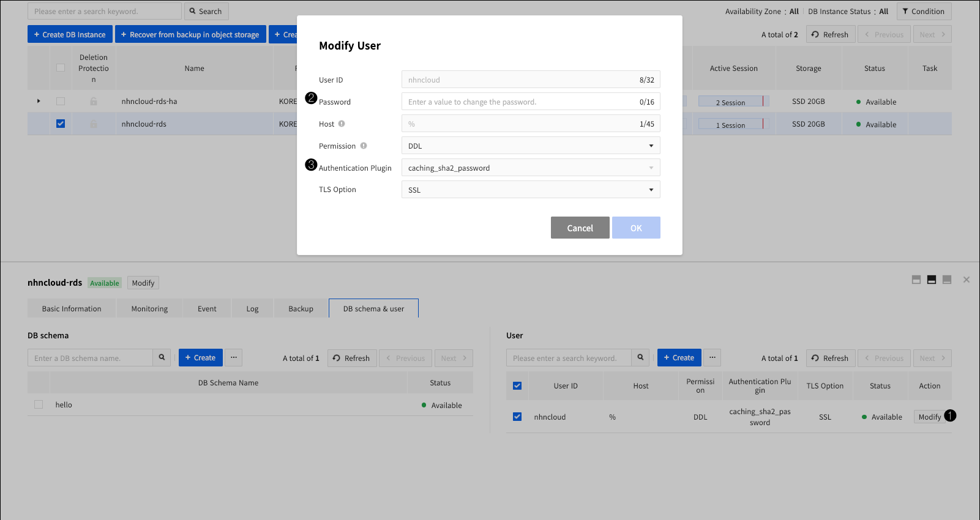980x520 pixels.
Task: Open DB schema more options ellipsis
Action: [x=234, y=358]
